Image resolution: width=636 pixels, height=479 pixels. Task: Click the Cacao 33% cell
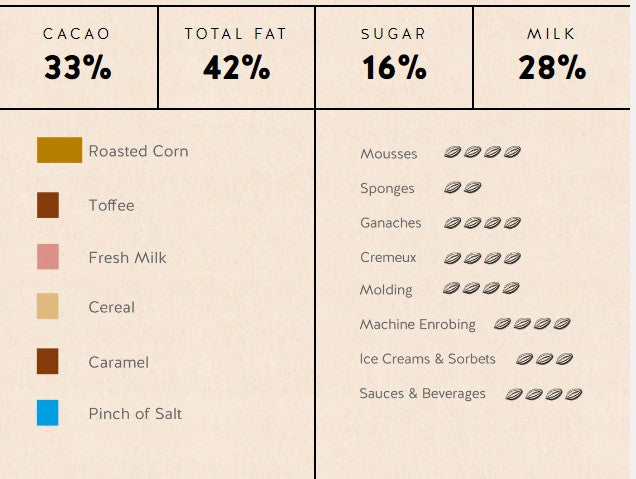pyautogui.click(x=79, y=57)
